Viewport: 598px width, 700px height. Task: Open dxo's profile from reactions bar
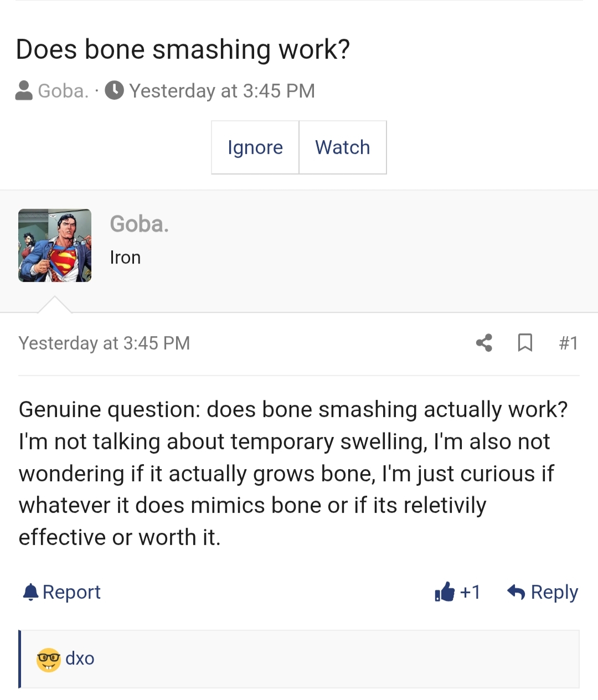point(80,658)
